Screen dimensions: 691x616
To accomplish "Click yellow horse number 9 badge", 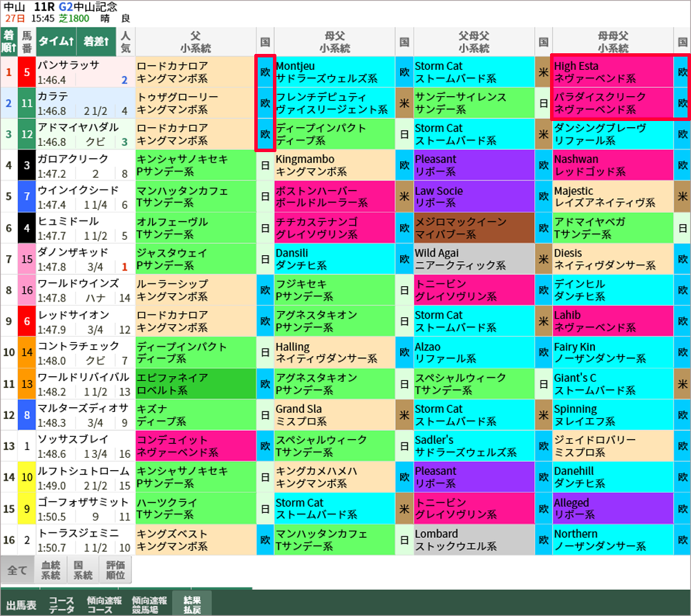I will tap(27, 509).
